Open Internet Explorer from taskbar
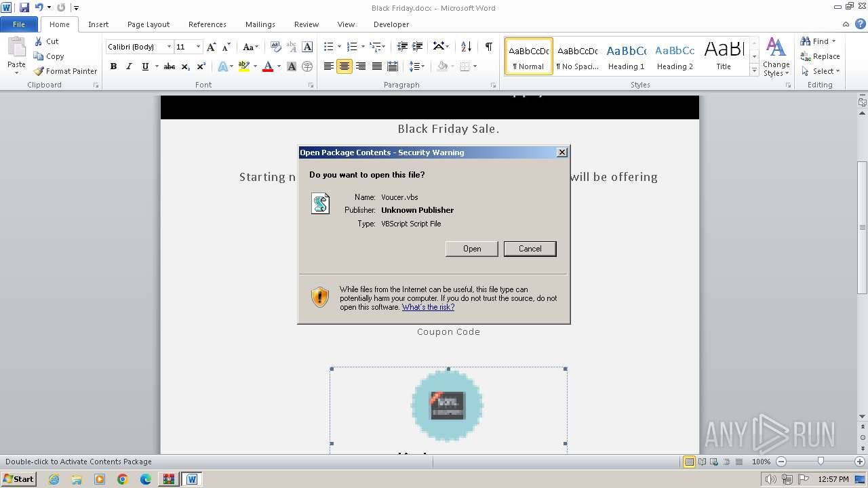 tap(54, 479)
